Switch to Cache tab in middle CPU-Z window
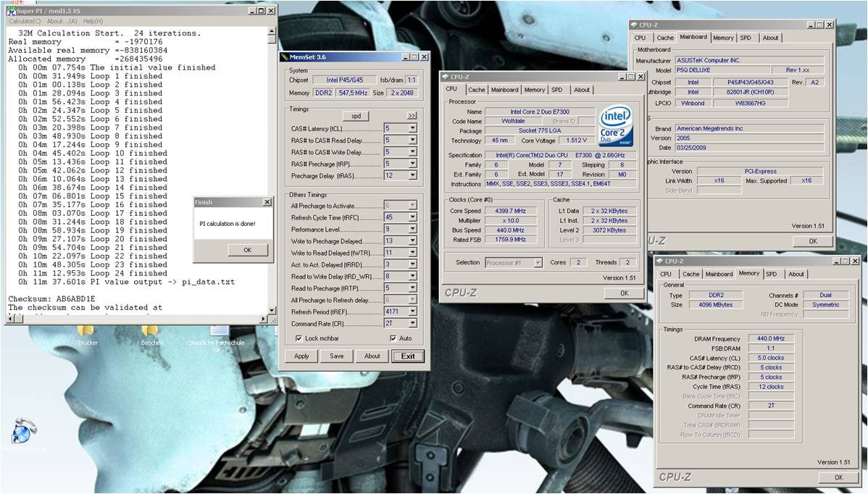 click(x=476, y=90)
